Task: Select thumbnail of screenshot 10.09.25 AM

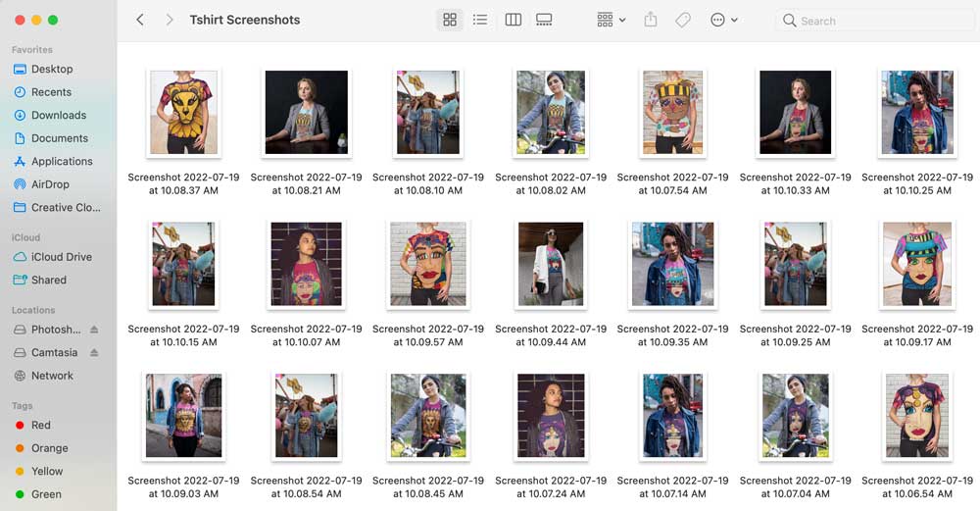Action: point(795,264)
